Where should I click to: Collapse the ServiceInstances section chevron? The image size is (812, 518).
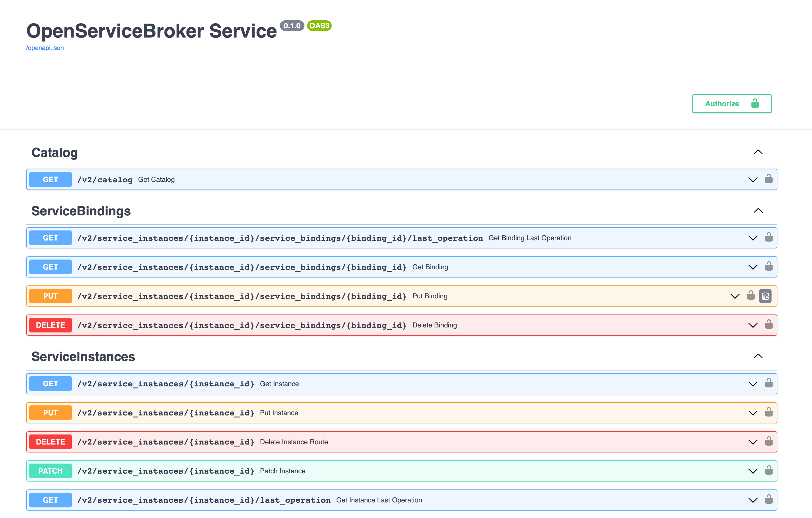(758, 356)
